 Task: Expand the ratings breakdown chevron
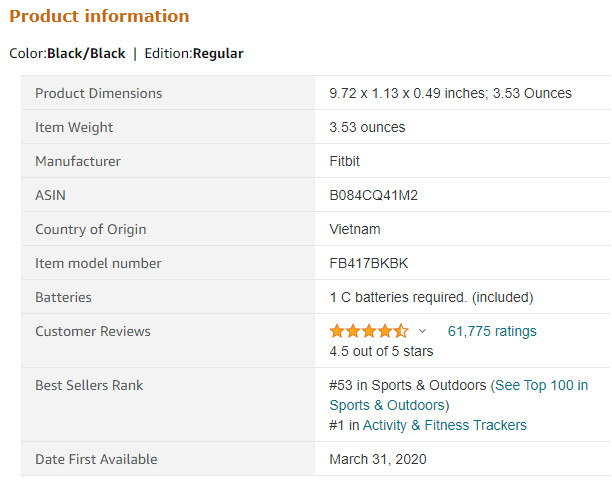(x=422, y=332)
